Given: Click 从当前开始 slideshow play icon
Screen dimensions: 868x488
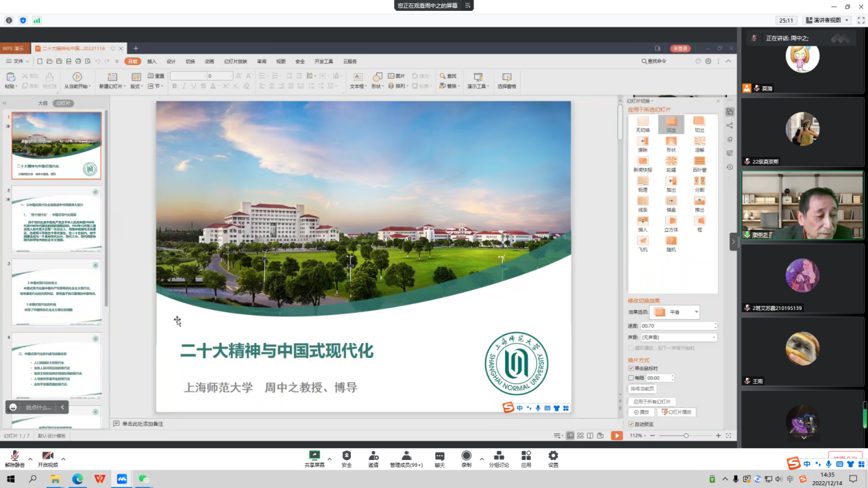Looking at the screenshot, I should click(77, 77).
